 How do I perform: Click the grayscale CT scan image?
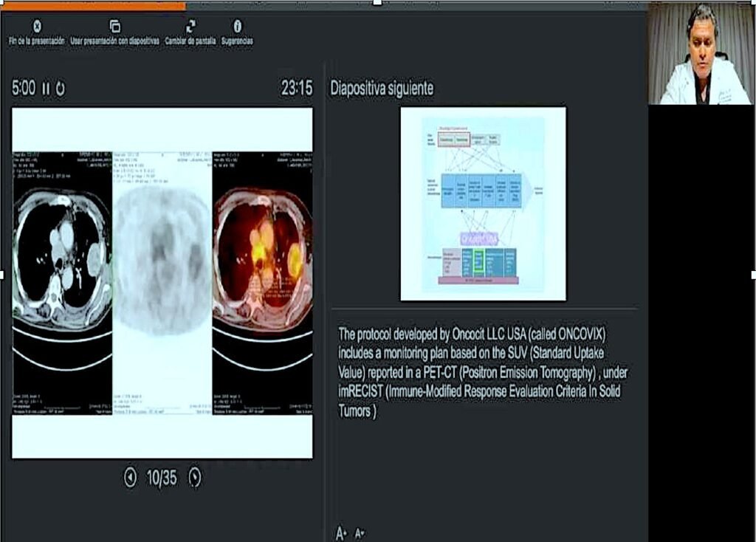point(62,258)
